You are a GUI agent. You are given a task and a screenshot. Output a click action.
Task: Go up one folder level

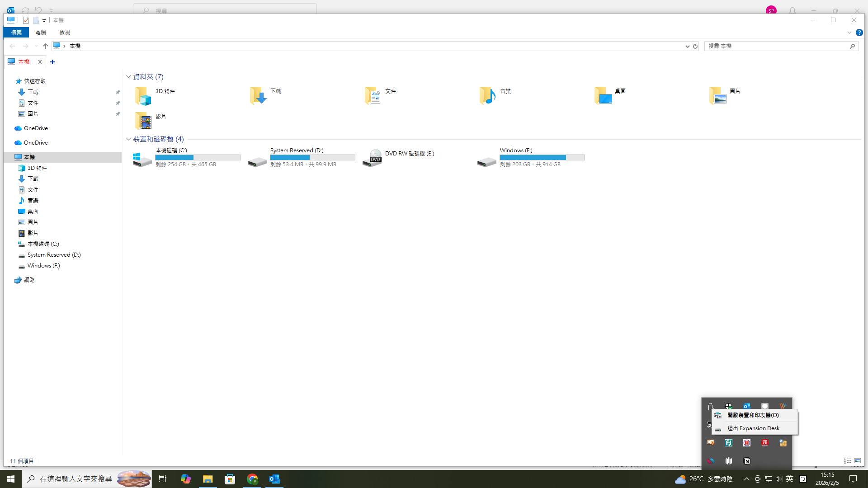coord(46,46)
